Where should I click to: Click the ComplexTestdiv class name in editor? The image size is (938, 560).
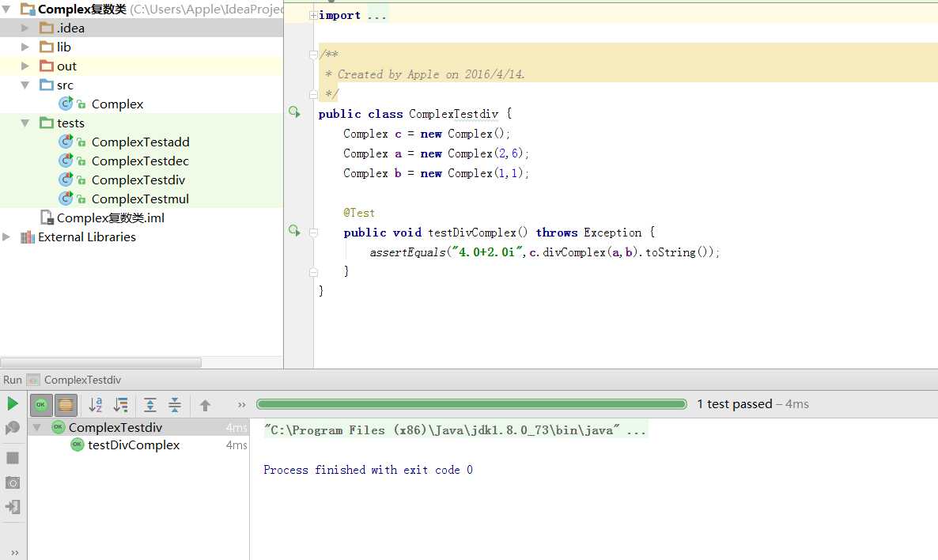tap(453, 114)
